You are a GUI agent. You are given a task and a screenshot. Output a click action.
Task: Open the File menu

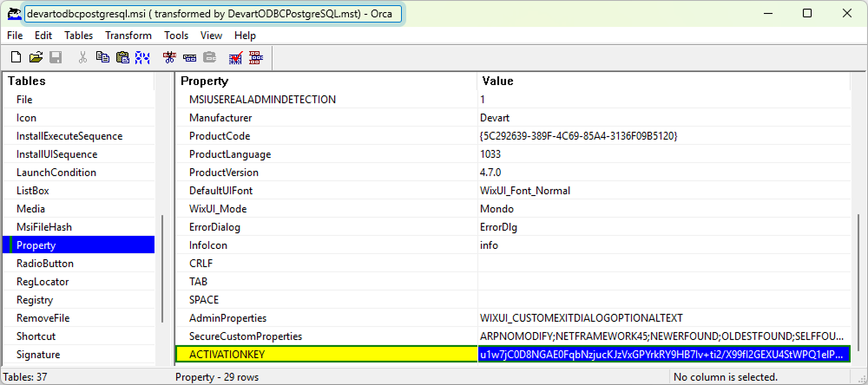(x=15, y=36)
